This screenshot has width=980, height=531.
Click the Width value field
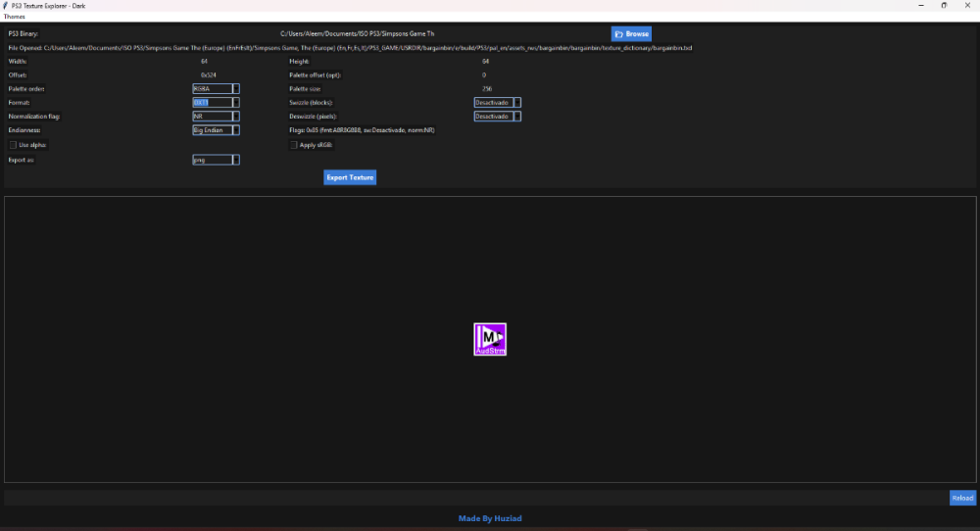pyautogui.click(x=205, y=61)
